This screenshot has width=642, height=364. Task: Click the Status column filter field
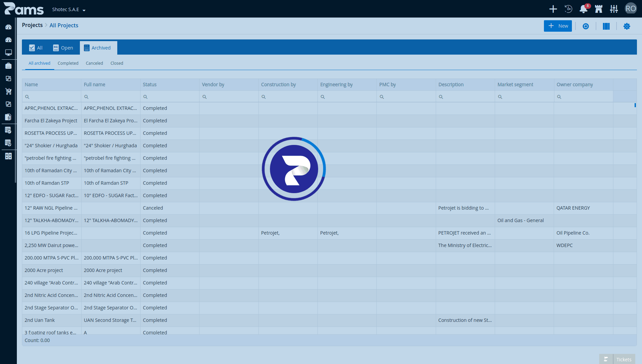pos(170,97)
